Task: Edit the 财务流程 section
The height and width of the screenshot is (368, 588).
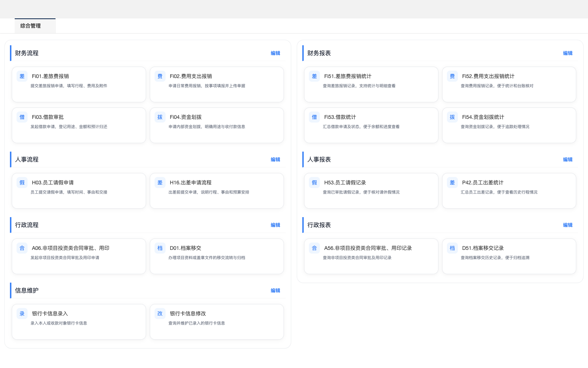Action: click(275, 53)
